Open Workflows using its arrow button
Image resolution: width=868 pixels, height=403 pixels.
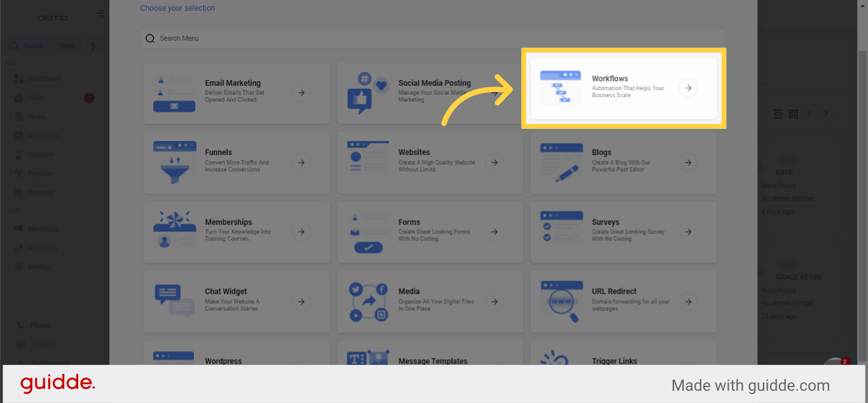(x=687, y=88)
